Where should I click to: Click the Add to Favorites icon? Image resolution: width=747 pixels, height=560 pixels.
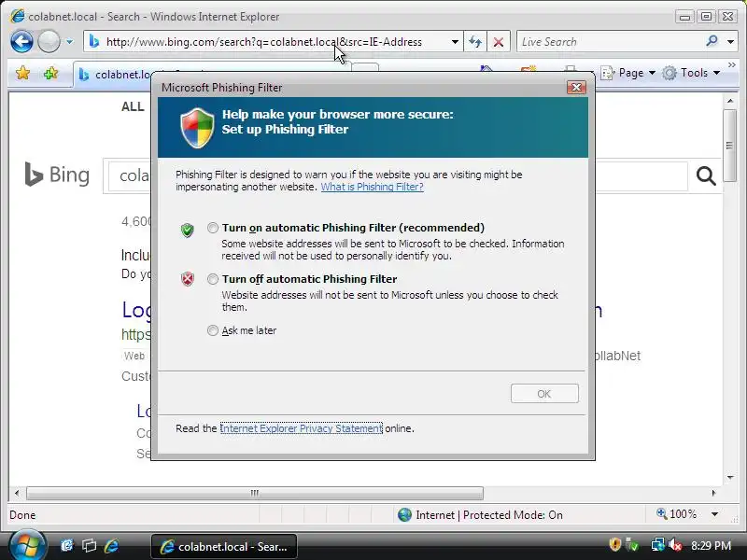[x=50, y=73]
